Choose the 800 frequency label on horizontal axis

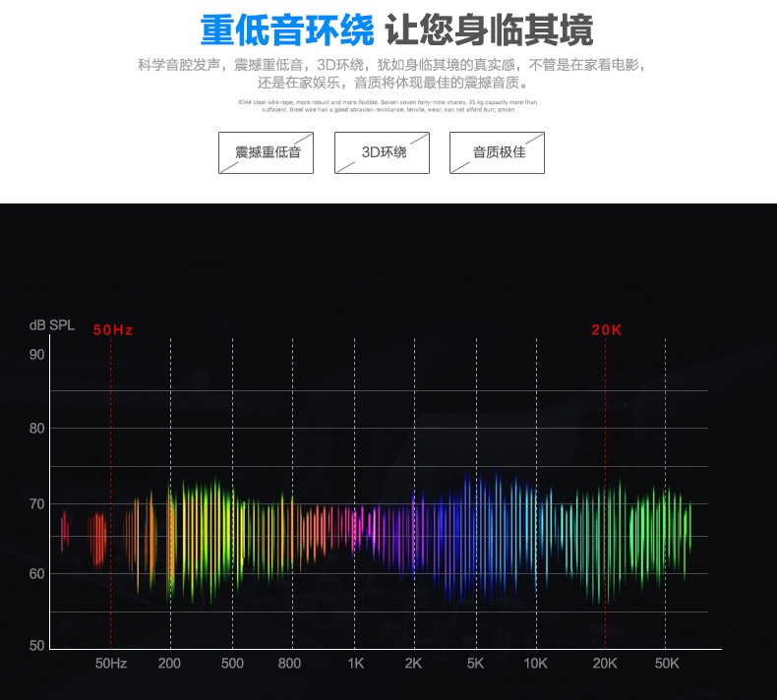coord(289,664)
